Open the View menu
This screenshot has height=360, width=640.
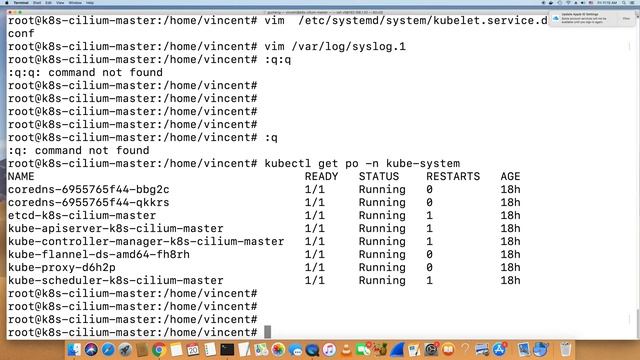[60, 2]
